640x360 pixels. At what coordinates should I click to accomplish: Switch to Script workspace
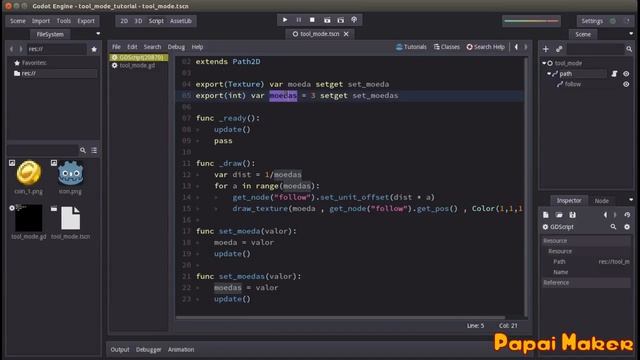coord(156,21)
